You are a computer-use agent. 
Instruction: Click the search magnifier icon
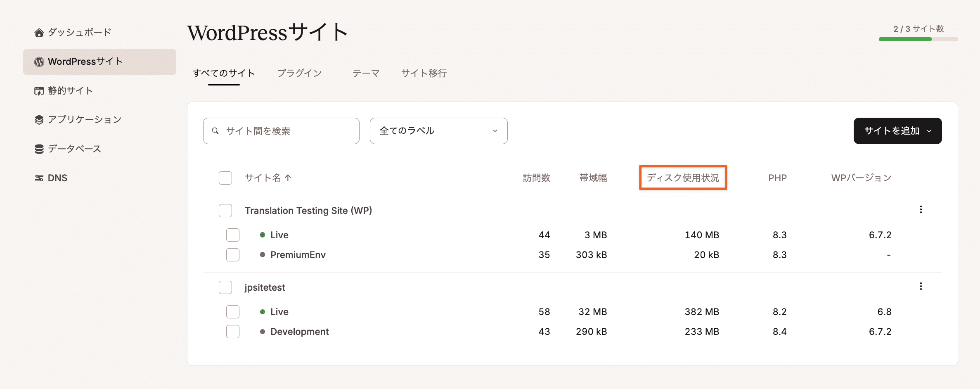(x=215, y=131)
